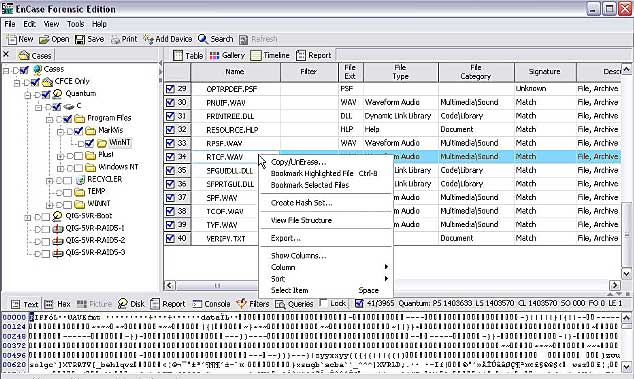Collapse the Quantum device node

pyautogui.click(x=27, y=95)
